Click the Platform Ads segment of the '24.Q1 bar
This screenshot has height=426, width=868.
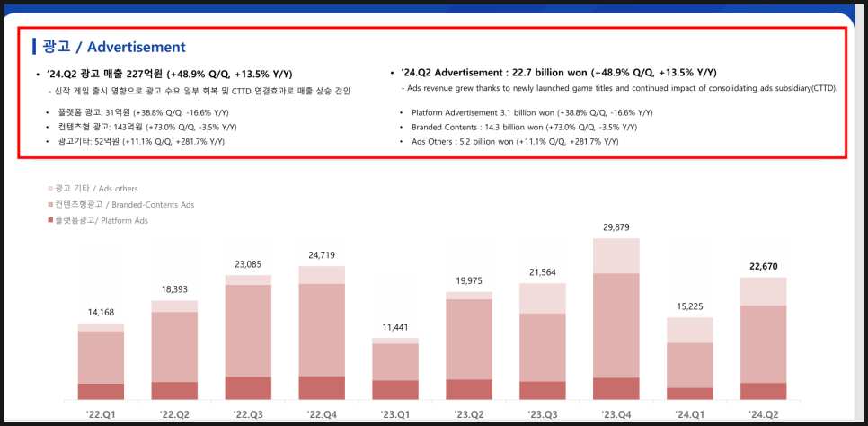click(690, 394)
